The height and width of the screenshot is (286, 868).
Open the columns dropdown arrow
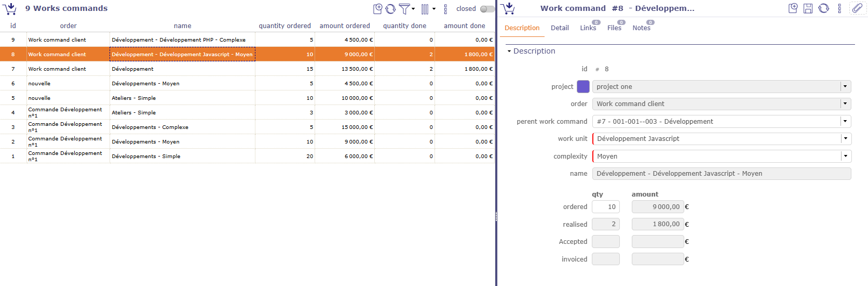[x=434, y=9]
